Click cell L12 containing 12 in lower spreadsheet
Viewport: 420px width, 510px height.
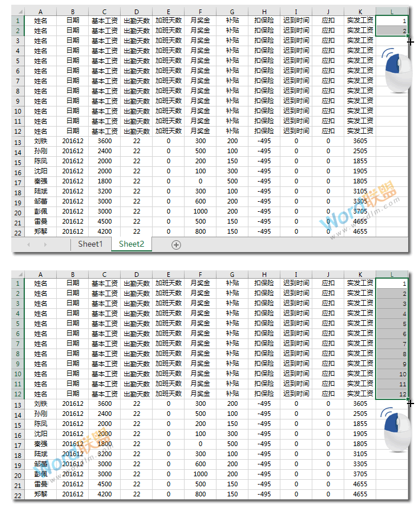click(x=392, y=394)
